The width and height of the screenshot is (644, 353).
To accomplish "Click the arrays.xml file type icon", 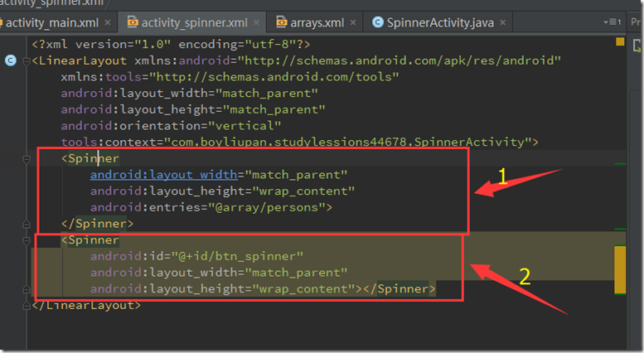I will [280, 22].
